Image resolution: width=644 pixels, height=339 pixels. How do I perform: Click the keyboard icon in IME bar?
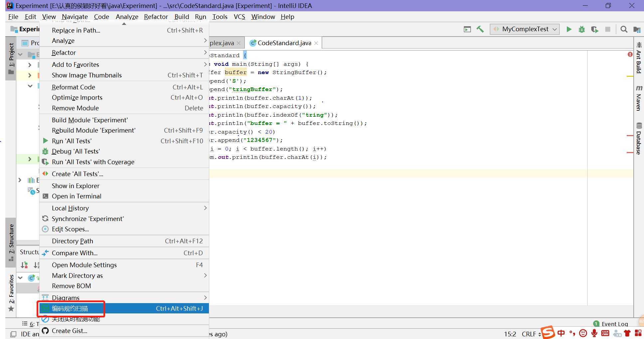click(x=605, y=333)
